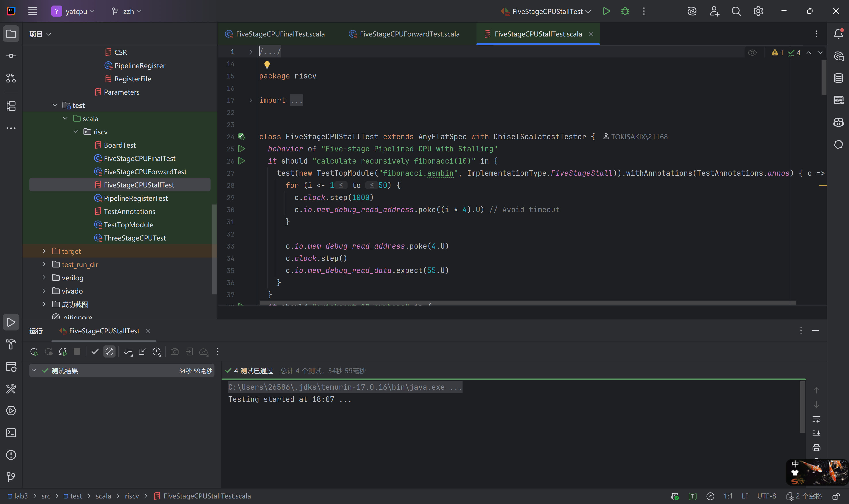Switch to FiveStageCPUForwardTest.scala tab
849x504 pixels.
point(409,34)
